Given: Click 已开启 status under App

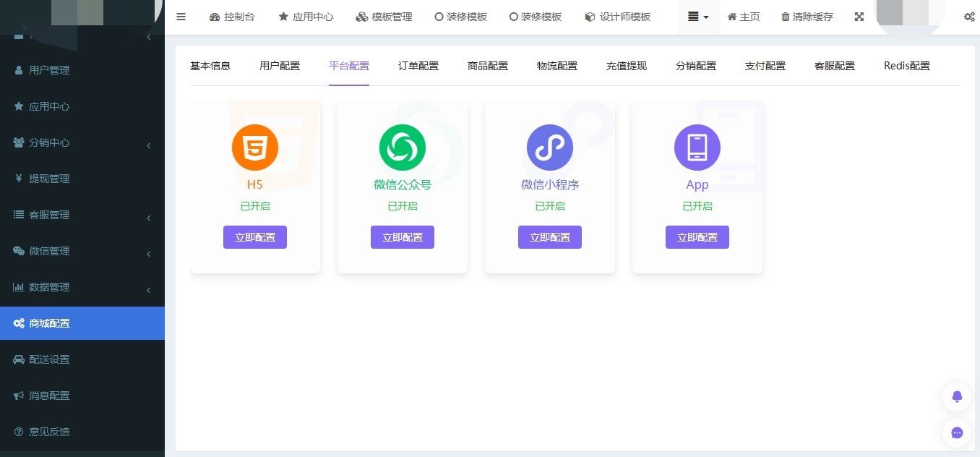Looking at the screenshot, I should pos(697,206).
